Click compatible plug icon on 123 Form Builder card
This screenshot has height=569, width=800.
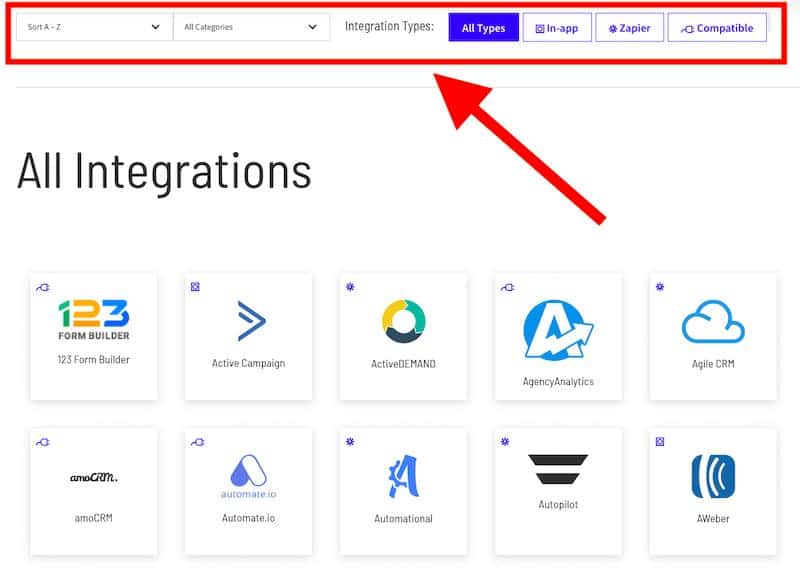coord(43,287)
